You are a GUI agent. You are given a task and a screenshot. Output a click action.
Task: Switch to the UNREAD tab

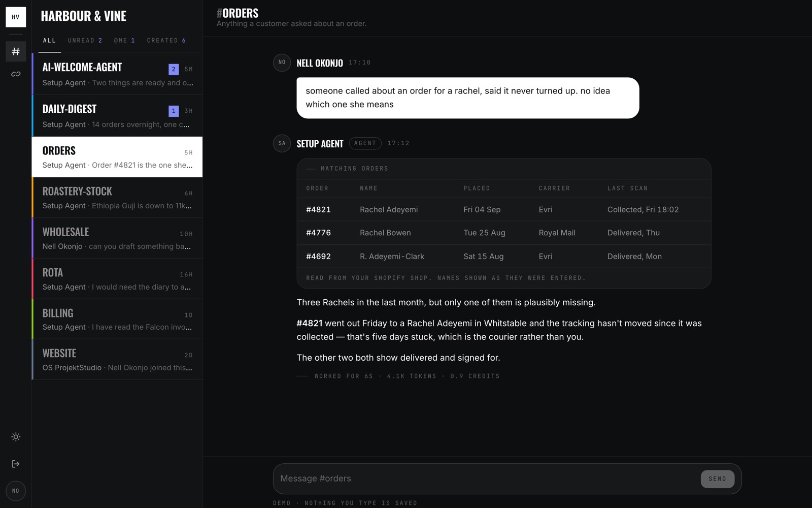(85, 41)
